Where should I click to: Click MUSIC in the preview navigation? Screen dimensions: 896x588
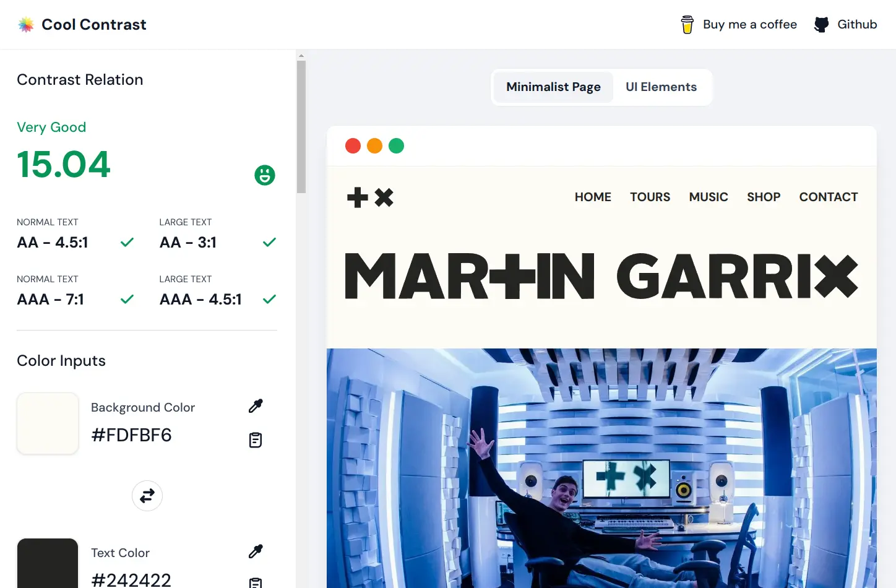point(709,197)
